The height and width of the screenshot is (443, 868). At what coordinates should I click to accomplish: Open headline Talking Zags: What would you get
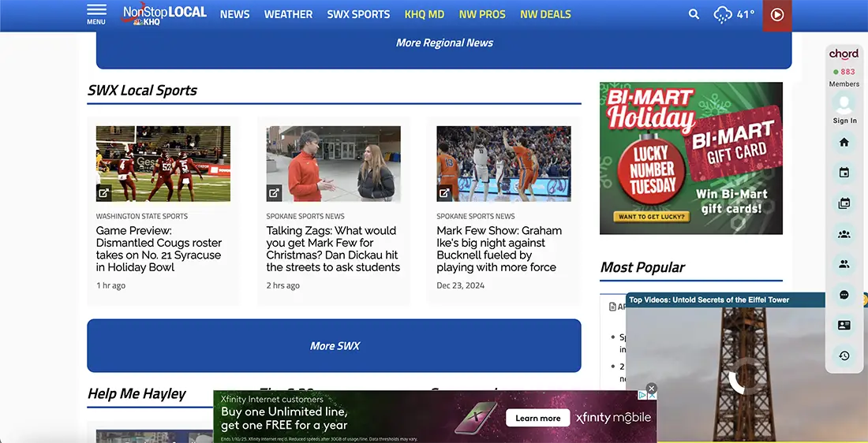(333, 249)
